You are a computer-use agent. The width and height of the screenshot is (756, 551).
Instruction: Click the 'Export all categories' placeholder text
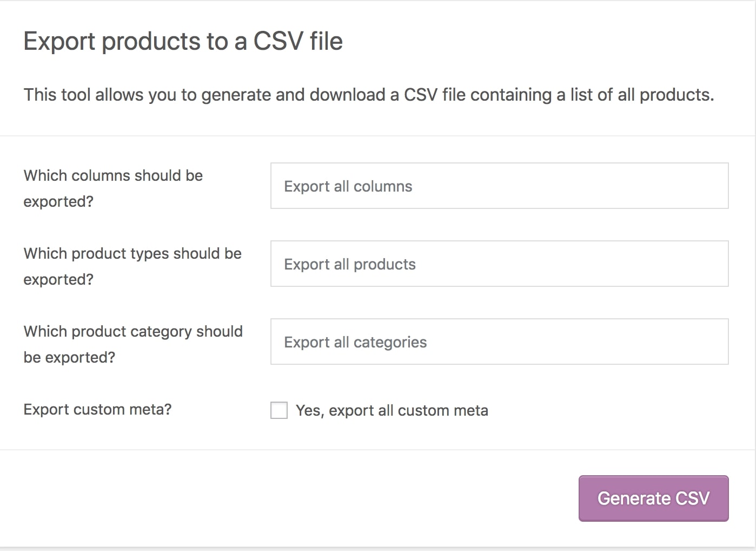click(355, 342)
